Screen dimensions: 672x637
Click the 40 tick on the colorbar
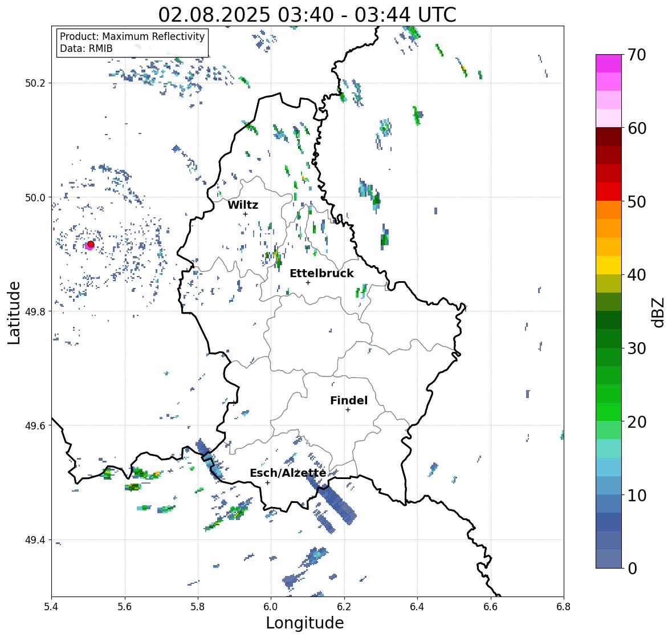[x=637, y=275]
